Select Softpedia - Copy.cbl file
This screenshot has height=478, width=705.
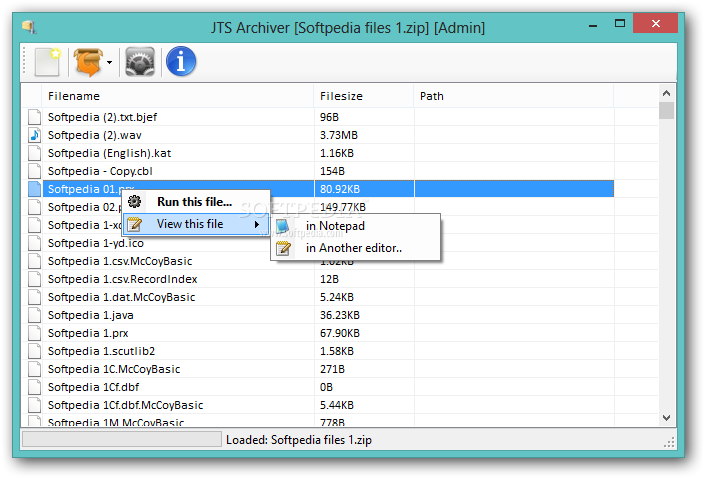coord(100,171)
